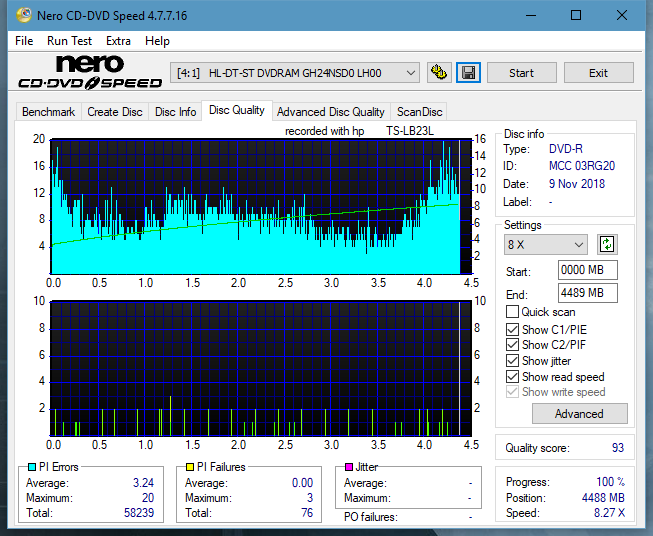Click the progress value 100 %
Screen dimensions: 653x536
tap(611, 482)
